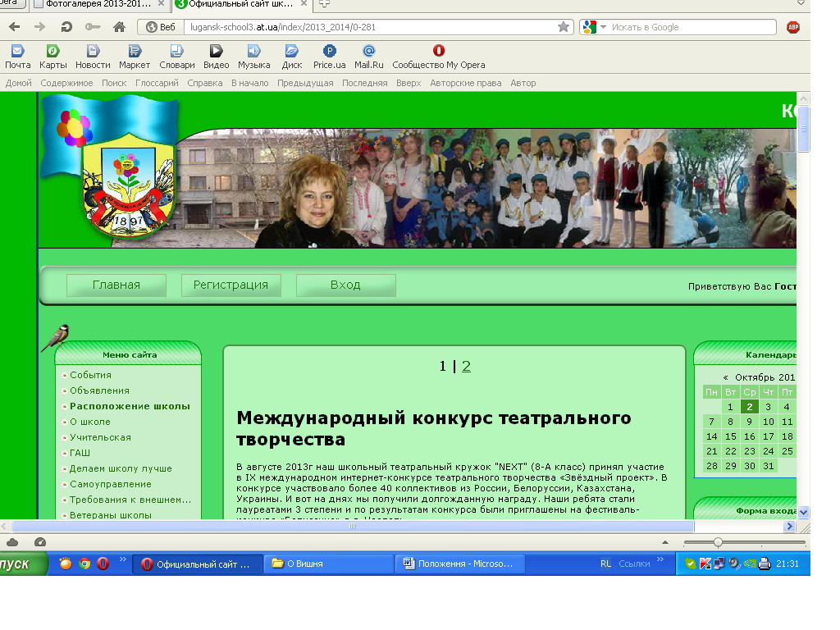Image resolution: width=840 pixels, height=630 pixels.
Task: Open the Музыка panel icon
Action: pos(253,56)
